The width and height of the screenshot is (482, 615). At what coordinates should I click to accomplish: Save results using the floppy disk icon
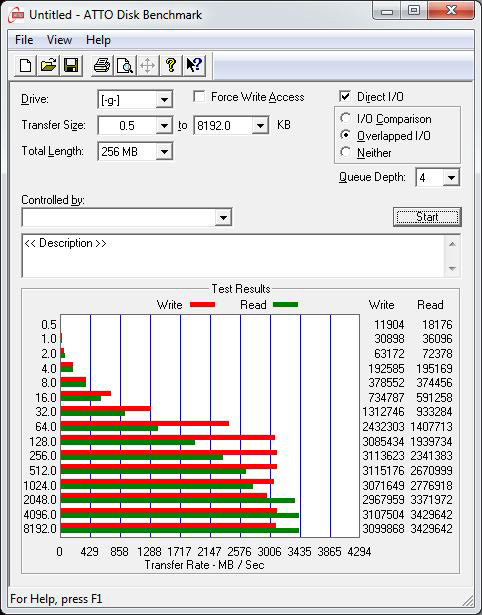point(71,65)
